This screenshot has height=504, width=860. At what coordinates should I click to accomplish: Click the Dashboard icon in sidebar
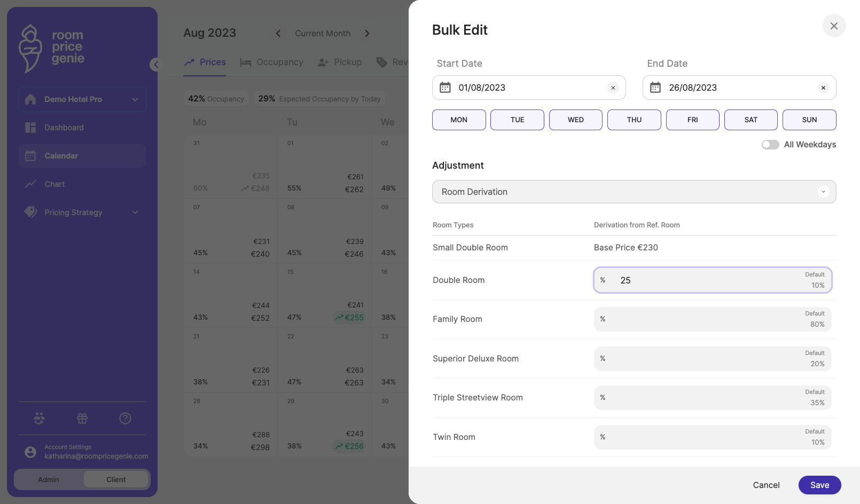(x=30, y=128)
